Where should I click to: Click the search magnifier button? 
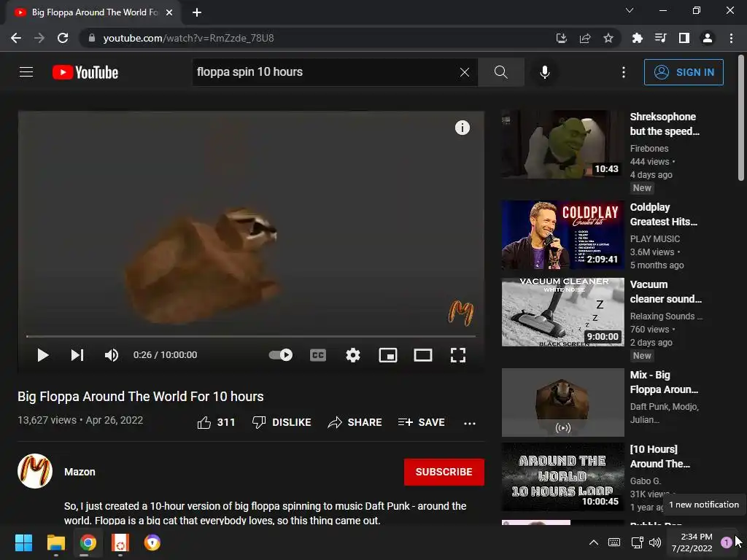pos(500,72)
